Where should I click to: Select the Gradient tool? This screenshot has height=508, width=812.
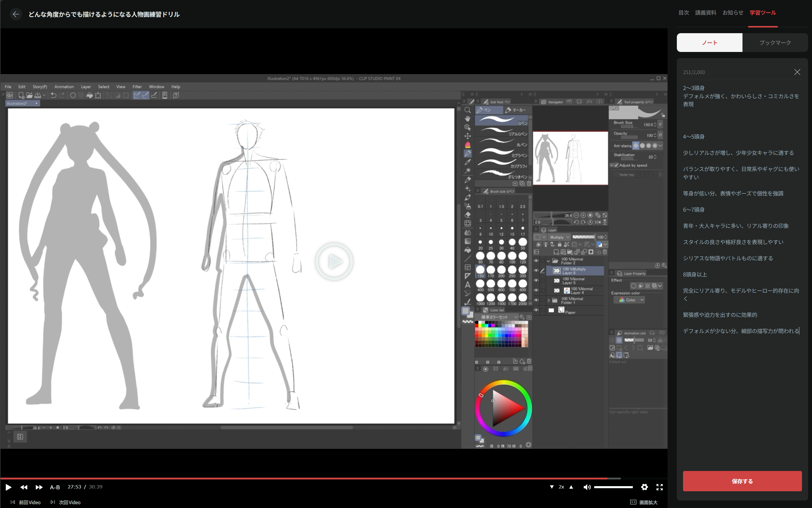pyautogui.click(x=467, y=241)
